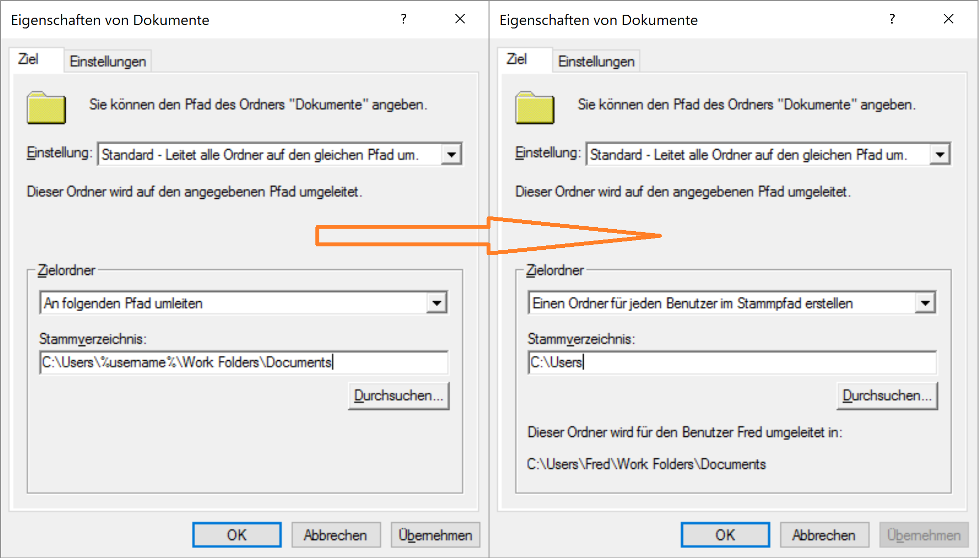Expand the 'An folgenden Pfad umleiten' dropdown
980x558 pixels.
[x=437, y=303]
